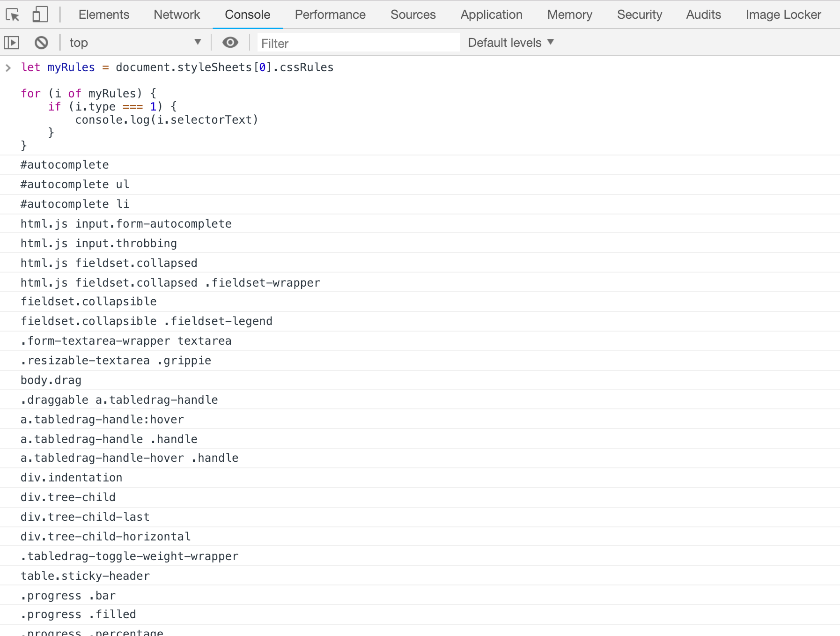Open the Sources tab
The image size is (840, 636).
(x=413, y=15)
